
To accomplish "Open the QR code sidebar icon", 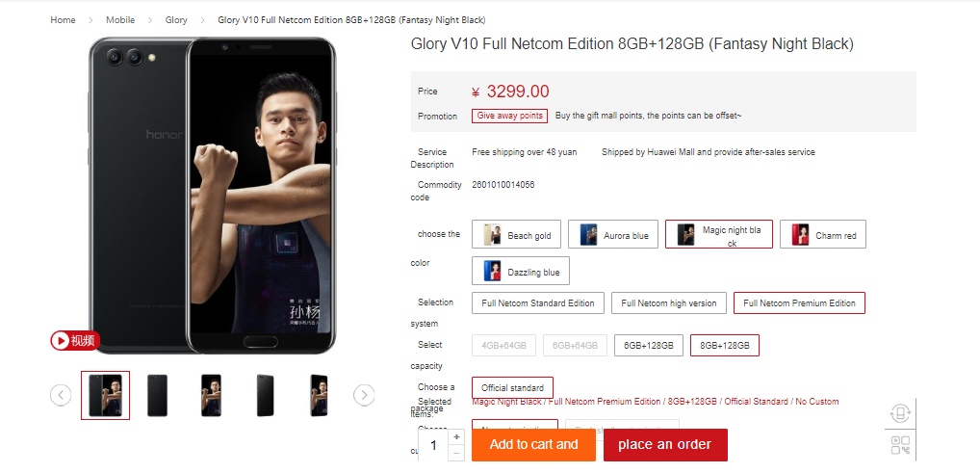I will 900,445.
